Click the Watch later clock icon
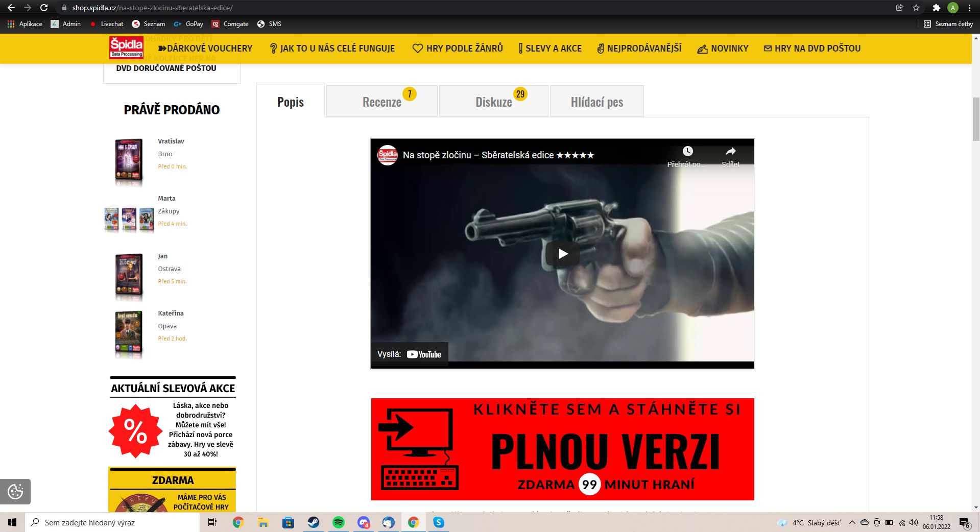Screen dimensions: 980x532 [x=687, y=152]
